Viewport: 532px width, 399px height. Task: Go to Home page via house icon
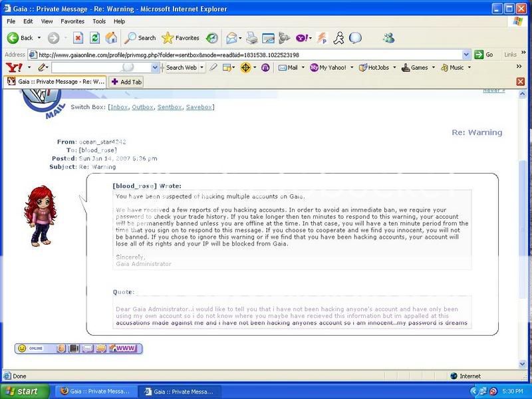pyautogui.click(x=111, y=38)
